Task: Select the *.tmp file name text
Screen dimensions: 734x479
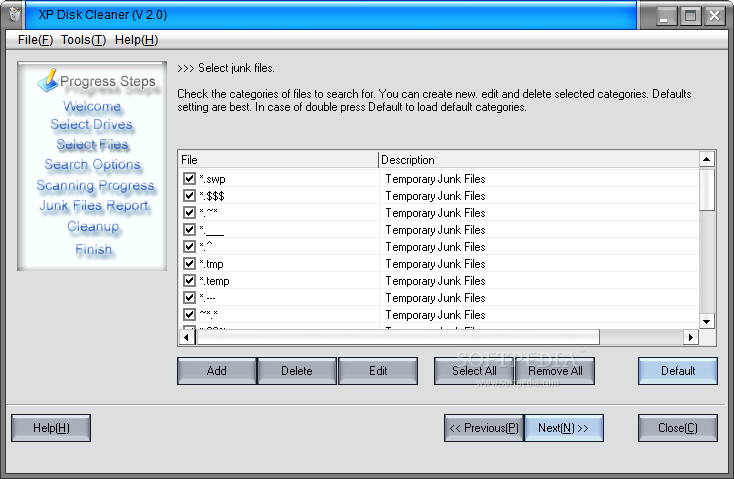Action: 212,264
